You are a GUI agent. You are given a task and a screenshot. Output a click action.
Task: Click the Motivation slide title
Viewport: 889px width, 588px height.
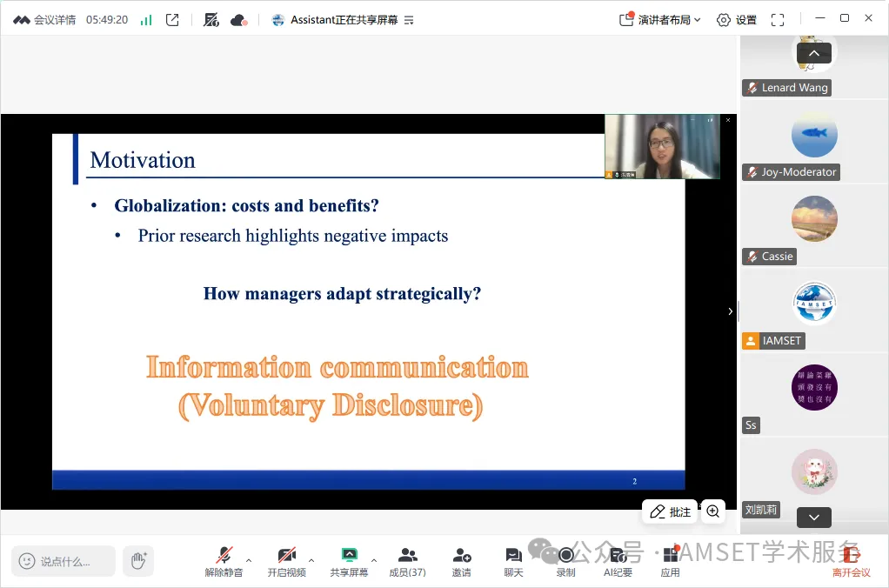(143, 160)
